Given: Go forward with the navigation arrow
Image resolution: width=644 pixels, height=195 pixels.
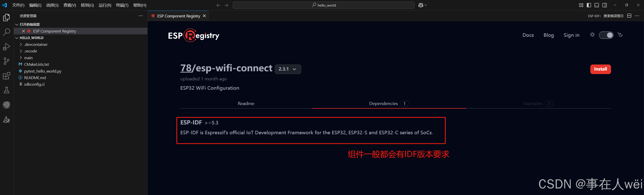Looking at the screenshot, I should click(226, 5).
